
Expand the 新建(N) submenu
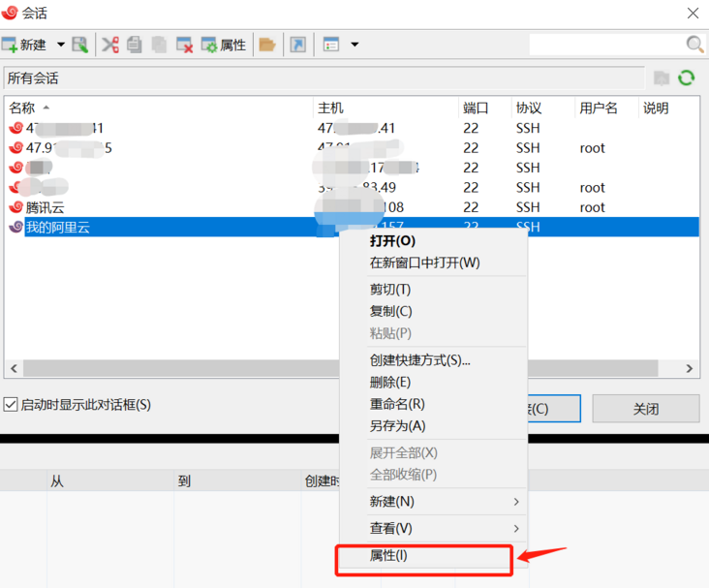pos(434,502)
